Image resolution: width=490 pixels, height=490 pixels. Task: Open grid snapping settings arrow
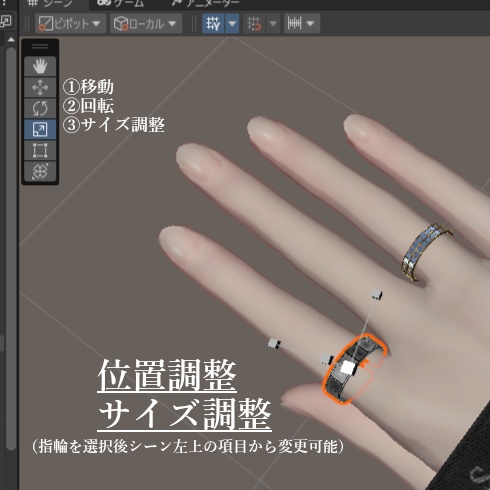(x=273, y=24)
